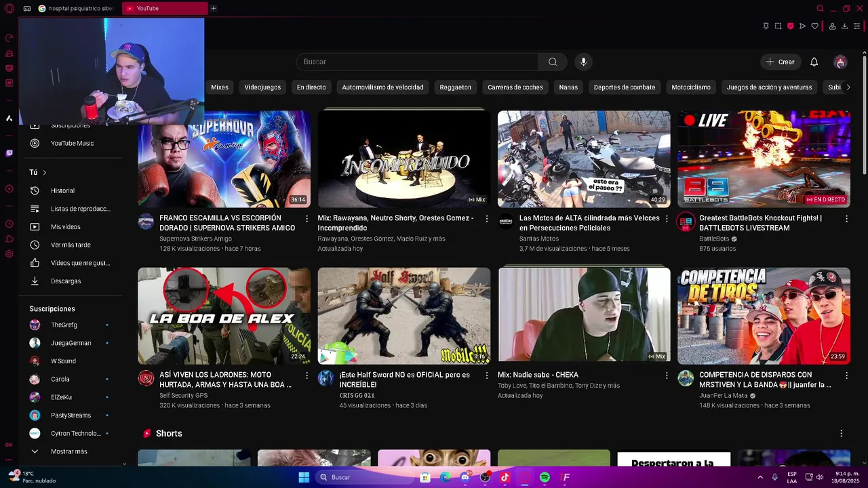Open Opera tab search magnifier
Image resolution: width=868 pixels, height=488 pixels.
(820, 9)
